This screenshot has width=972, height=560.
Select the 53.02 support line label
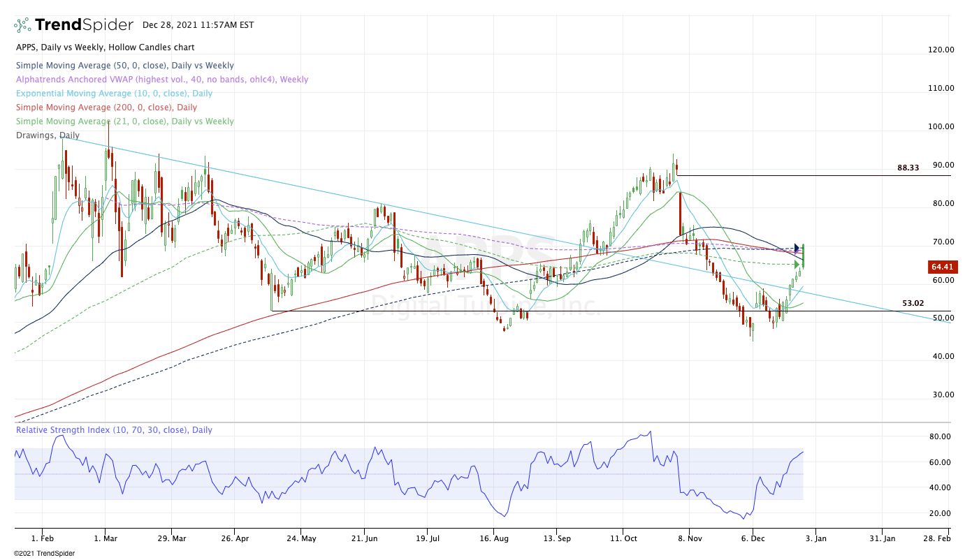913,304
